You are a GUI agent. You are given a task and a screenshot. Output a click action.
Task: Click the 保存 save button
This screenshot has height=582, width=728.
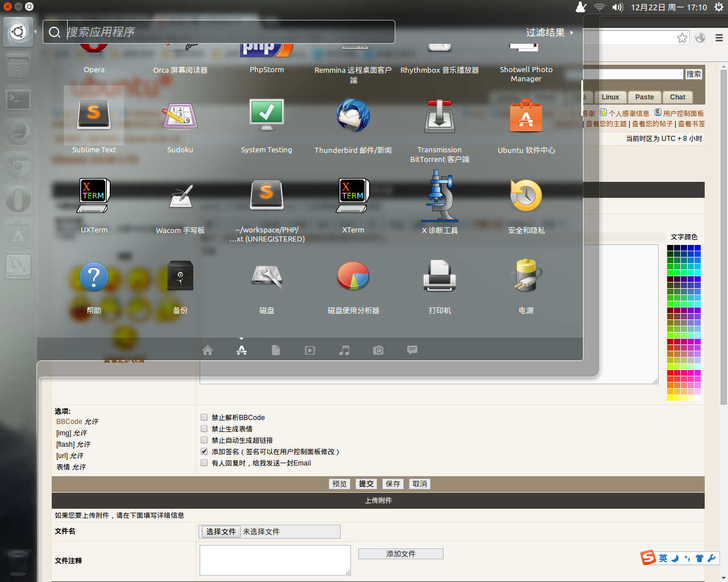tap(393, 484)
